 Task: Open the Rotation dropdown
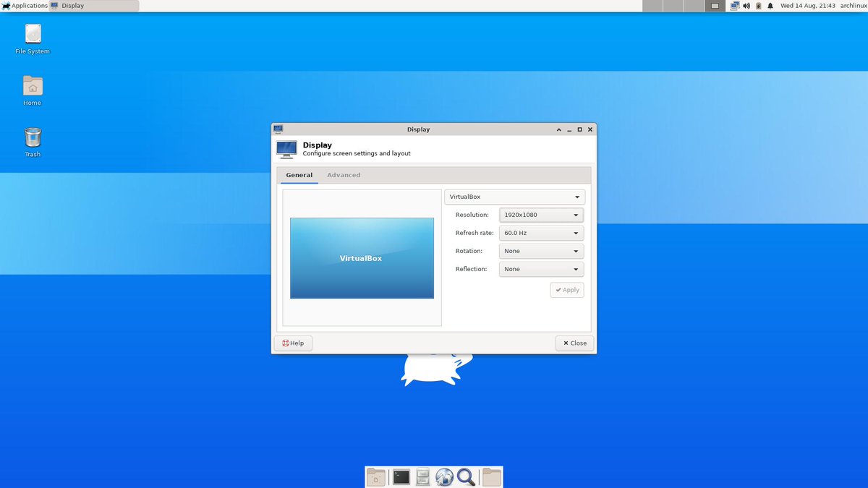(x=541, y=251)
